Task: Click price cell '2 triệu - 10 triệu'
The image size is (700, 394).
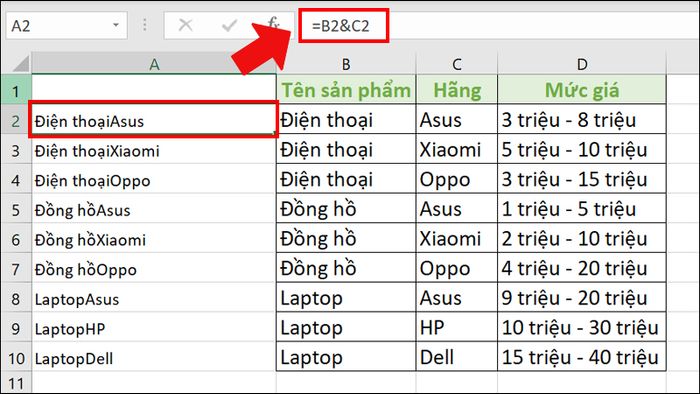Action: [x=582, y=238]
